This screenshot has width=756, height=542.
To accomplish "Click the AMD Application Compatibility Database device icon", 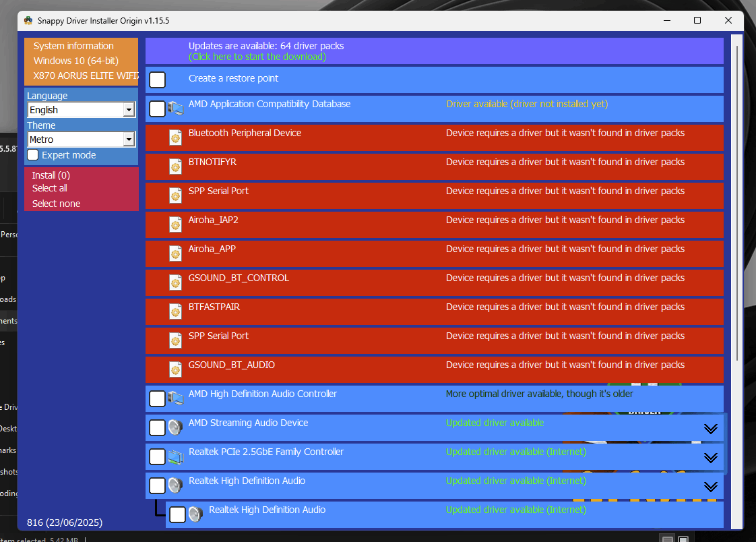I will (x=177, y=109).
